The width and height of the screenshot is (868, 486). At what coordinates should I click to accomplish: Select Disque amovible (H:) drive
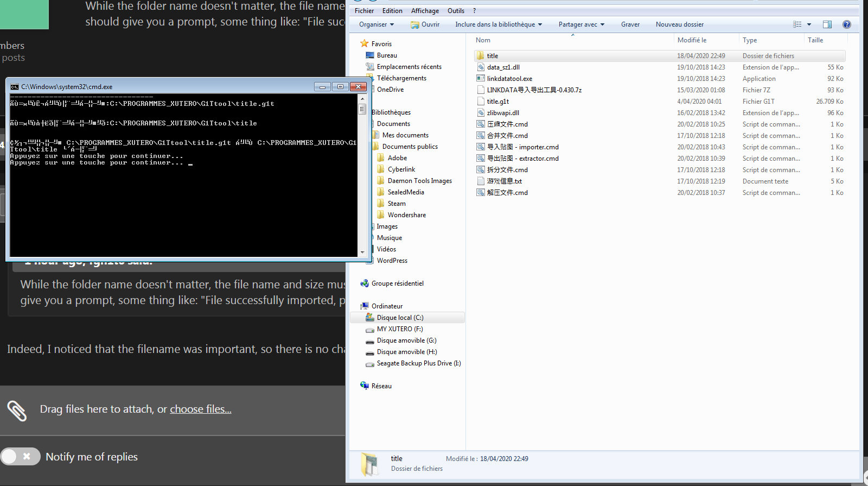(x=407, y=352)
